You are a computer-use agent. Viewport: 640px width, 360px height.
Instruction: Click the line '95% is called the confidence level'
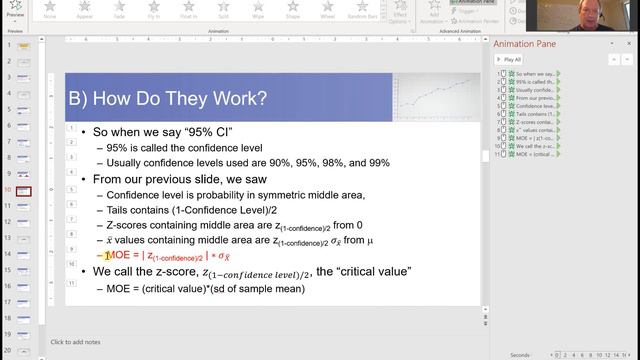[184, 148]
